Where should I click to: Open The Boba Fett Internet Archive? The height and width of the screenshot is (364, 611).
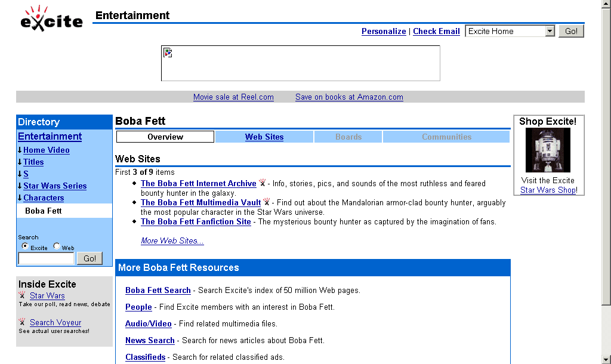pos(199,183)
